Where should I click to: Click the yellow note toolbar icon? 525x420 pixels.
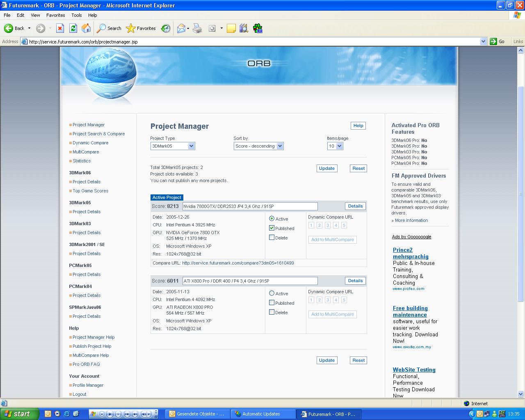point(231,28)
